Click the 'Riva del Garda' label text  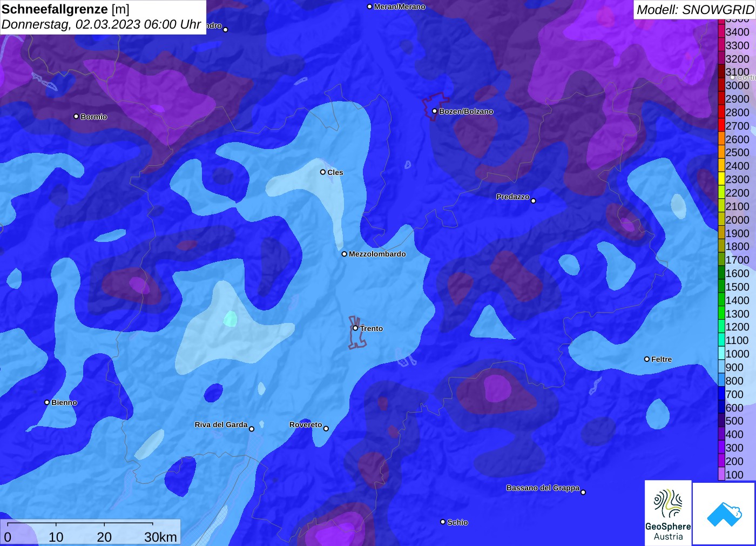221,424
